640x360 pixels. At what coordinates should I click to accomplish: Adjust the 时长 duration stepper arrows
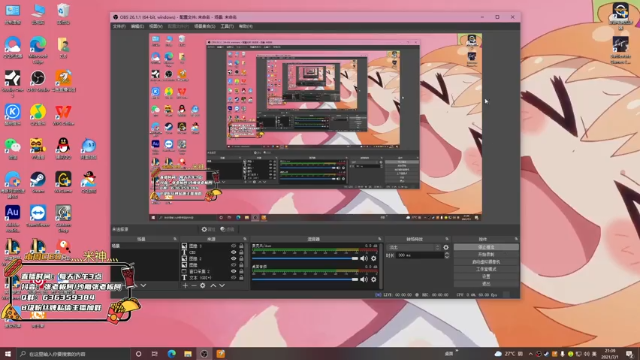[447, 255]
